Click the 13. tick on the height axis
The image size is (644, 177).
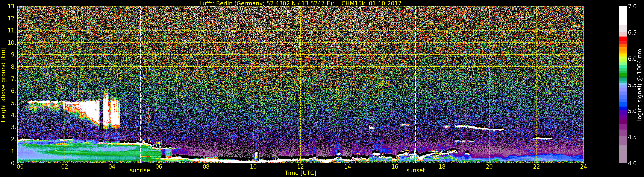coord(12,7)
